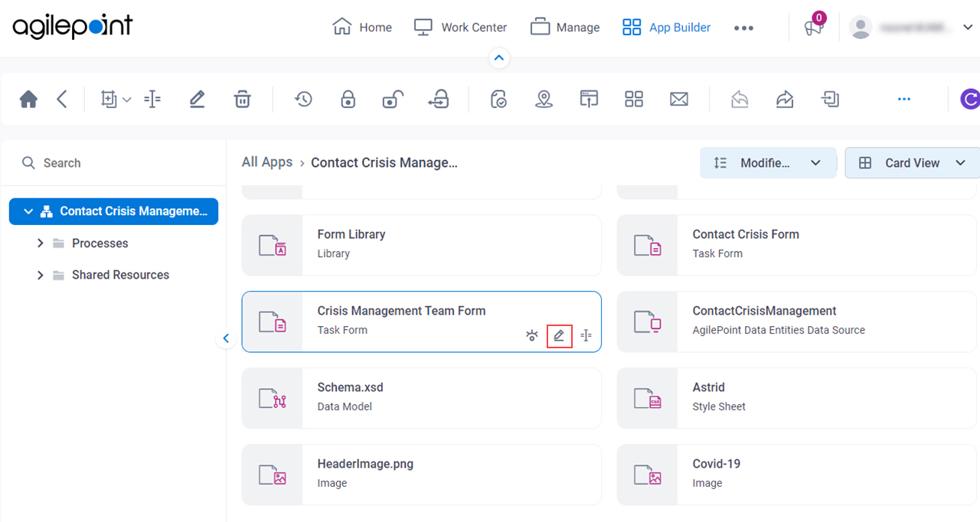Screen dimensions: 980x522
Task: Click rename icon on Crisis Management Team Form
Action: click(x=586, y=335)
